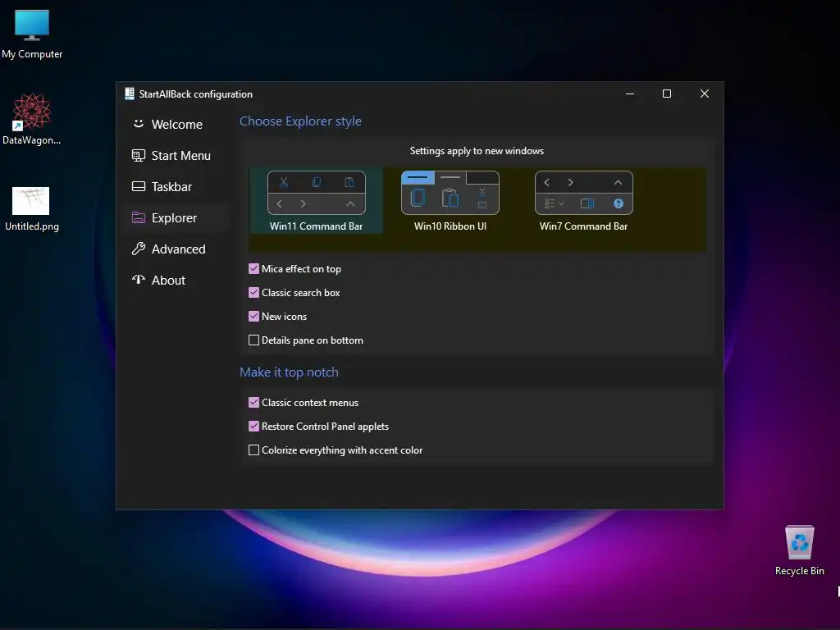Click the Advanced wrench icon
Screen dimensions: 840x630
138,249
